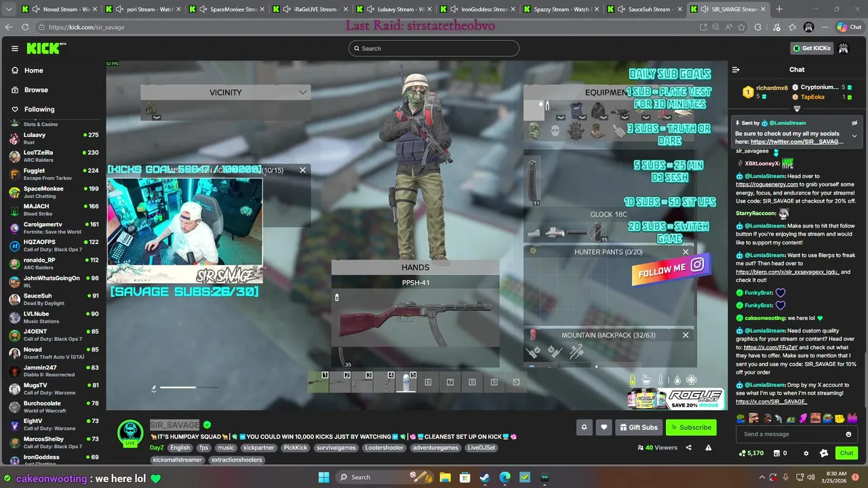Open browser extensions puzzle icon
Image resolution: width=868 pixels, height=488 pixels.
tap(758, 27)
